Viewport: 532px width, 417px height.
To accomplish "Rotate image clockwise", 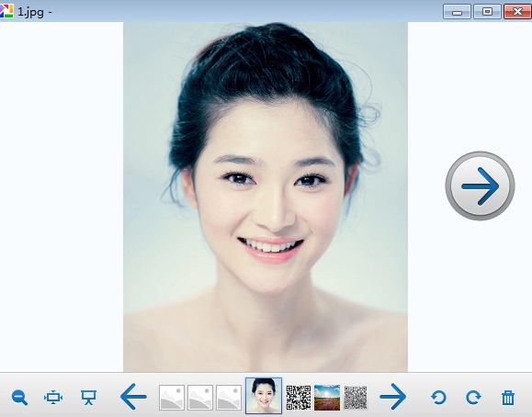I will (473, 398).
